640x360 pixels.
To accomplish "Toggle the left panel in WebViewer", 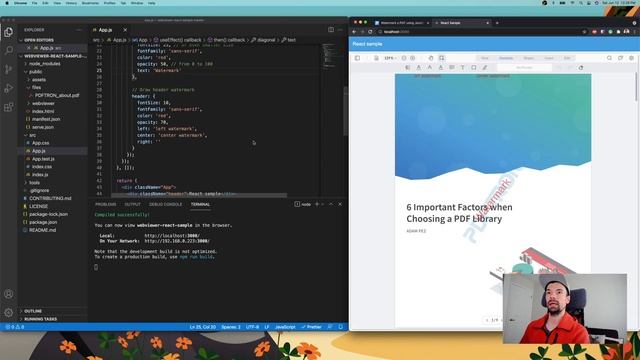I will point(358,58).
